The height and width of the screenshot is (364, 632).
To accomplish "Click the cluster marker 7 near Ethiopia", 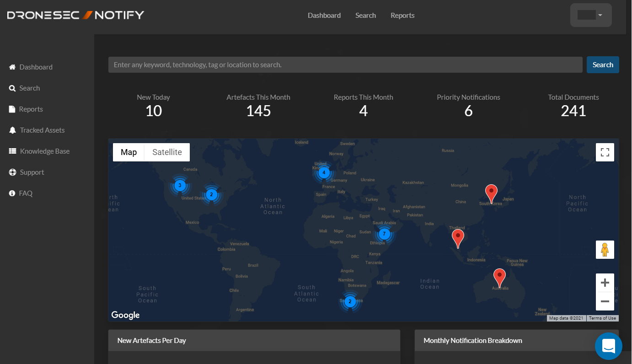I will click(x=384, y=234).
